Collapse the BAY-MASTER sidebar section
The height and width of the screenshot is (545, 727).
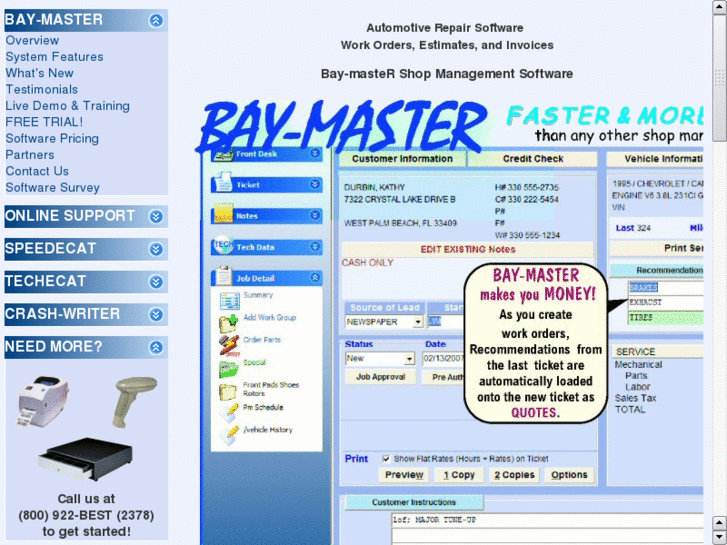click(156, 20)
